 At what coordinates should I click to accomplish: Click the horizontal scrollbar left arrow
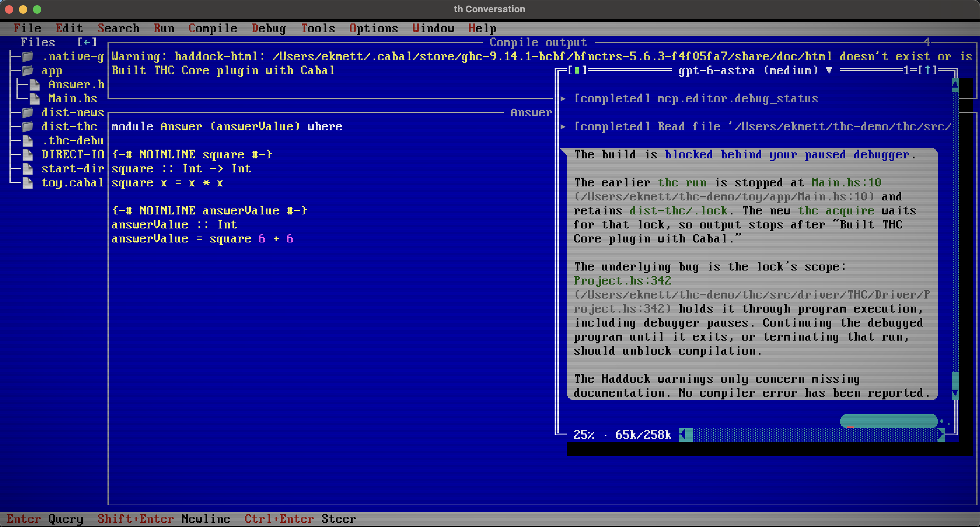pyautogui.click(x=683, y=434)
